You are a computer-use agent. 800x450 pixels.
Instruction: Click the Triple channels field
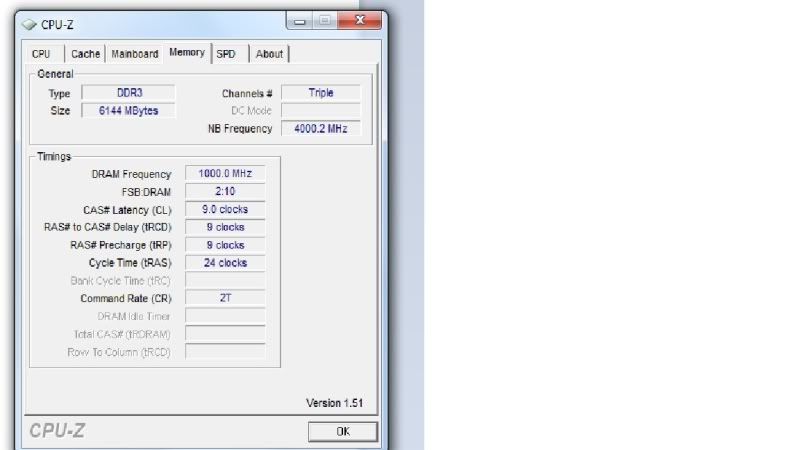(321, 93)
